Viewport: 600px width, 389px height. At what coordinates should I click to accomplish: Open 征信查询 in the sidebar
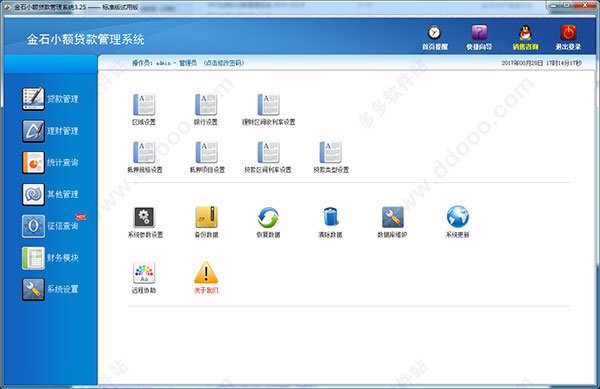click(x=50, y=226)
